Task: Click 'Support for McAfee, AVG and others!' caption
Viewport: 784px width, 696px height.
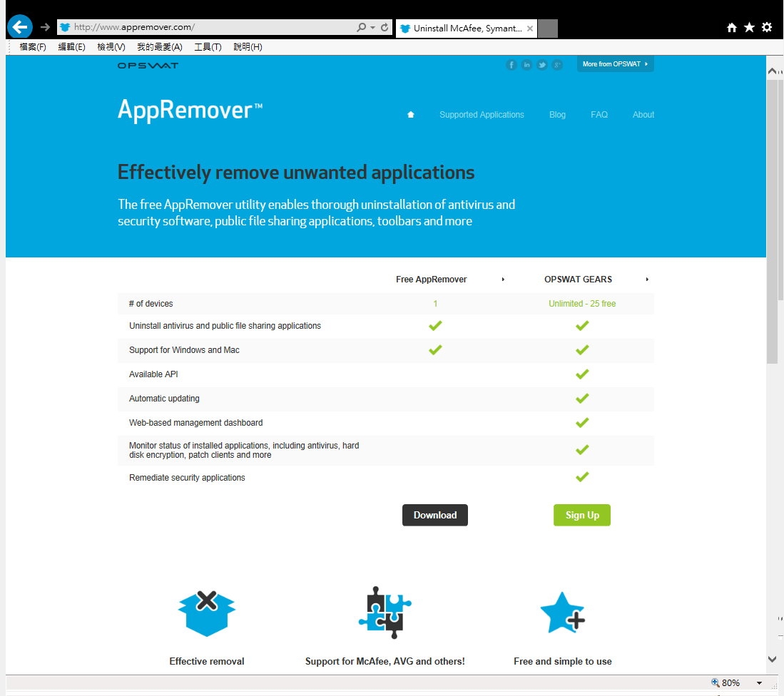Action: pyautogui.click(x=385, y=661)
